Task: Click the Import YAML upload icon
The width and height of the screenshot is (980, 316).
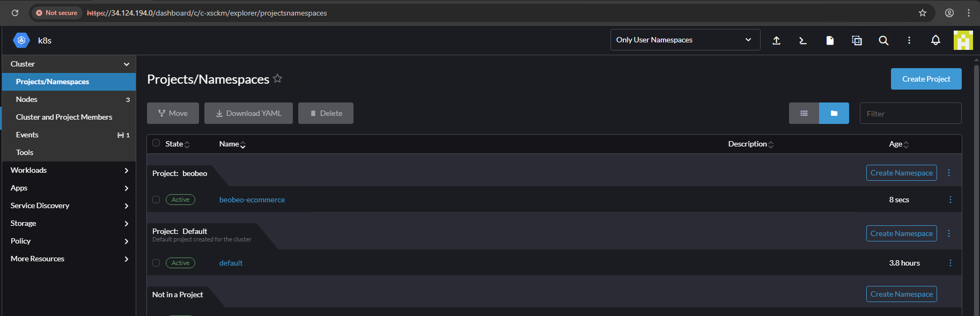Action: coord(776,40)
